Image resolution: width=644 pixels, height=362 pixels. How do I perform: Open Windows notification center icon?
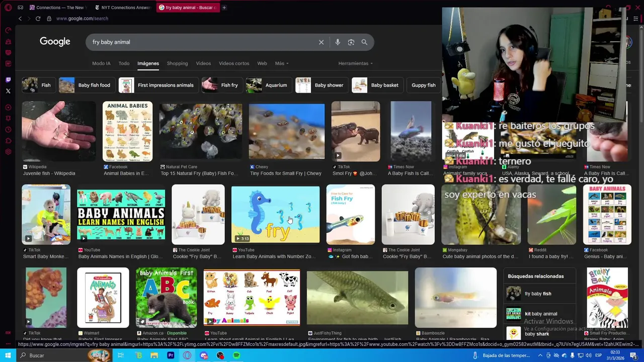click(634, 355)
